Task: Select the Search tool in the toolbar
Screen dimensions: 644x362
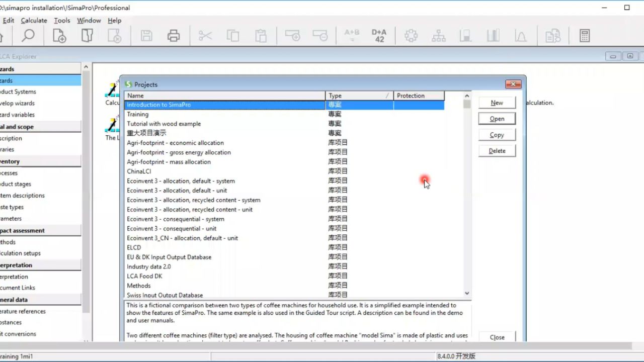Action: coord(28,35)
